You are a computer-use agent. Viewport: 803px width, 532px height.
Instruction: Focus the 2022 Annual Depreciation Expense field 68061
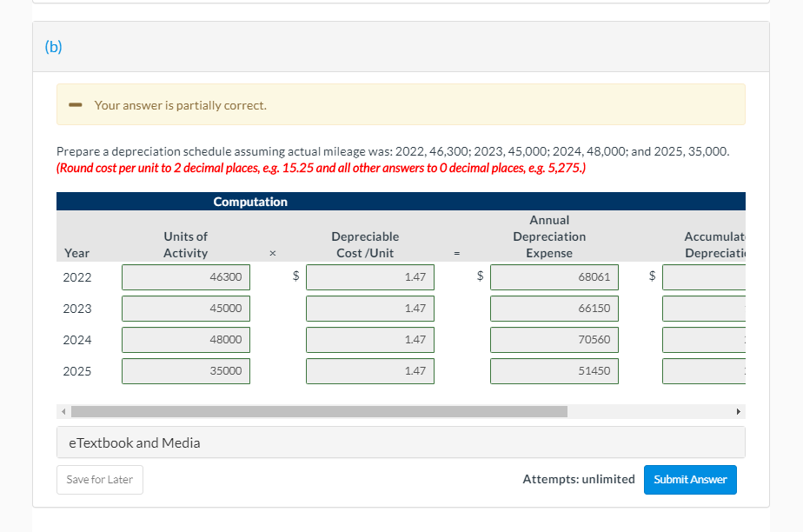coord(554,277)
